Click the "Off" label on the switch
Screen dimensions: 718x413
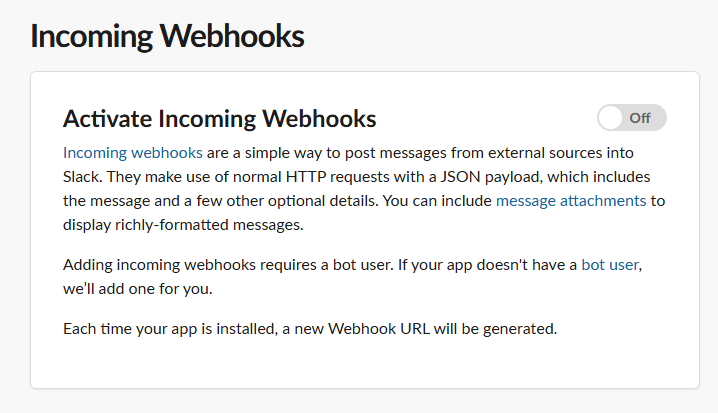click(640, 118)
